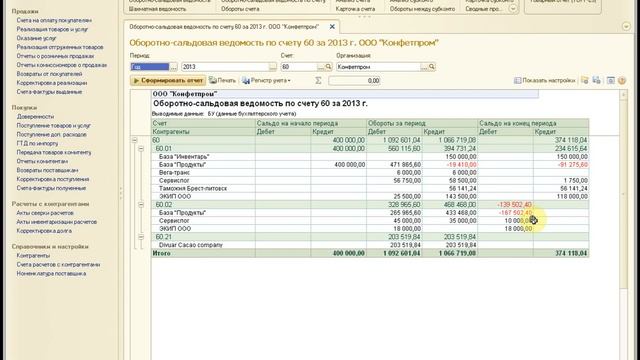640x360 pixels.
Task: Open Обороты счета report
Action: pyautogui.click(x=240, y=9)
